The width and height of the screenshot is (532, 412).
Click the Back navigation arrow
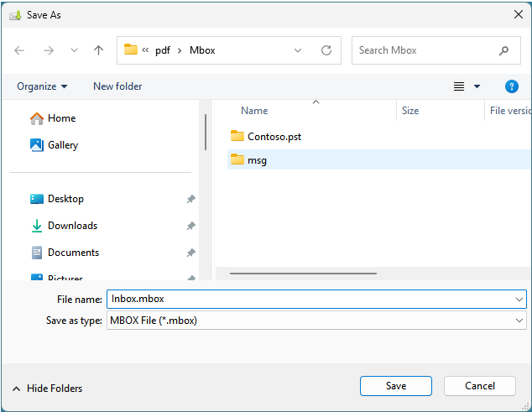click(19, 50)
